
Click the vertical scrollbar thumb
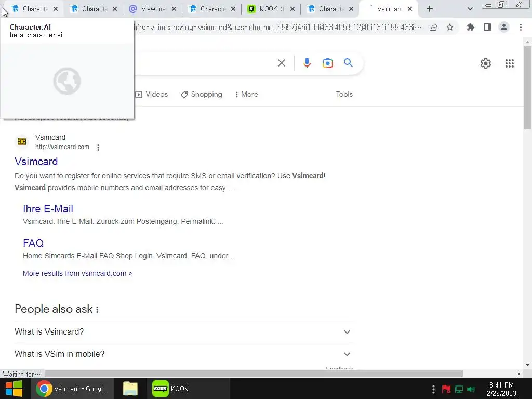click(x=527, y=87)
